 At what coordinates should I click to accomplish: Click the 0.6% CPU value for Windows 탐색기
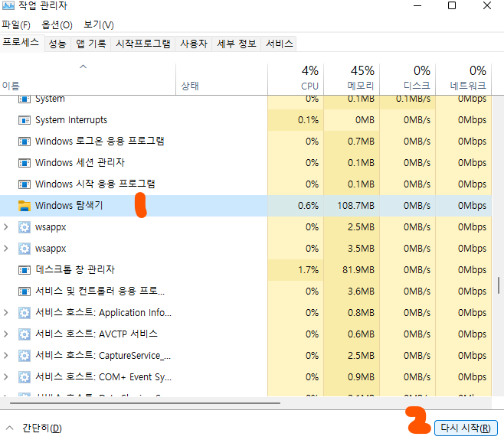pyautogui.click(x=308, y=206)
